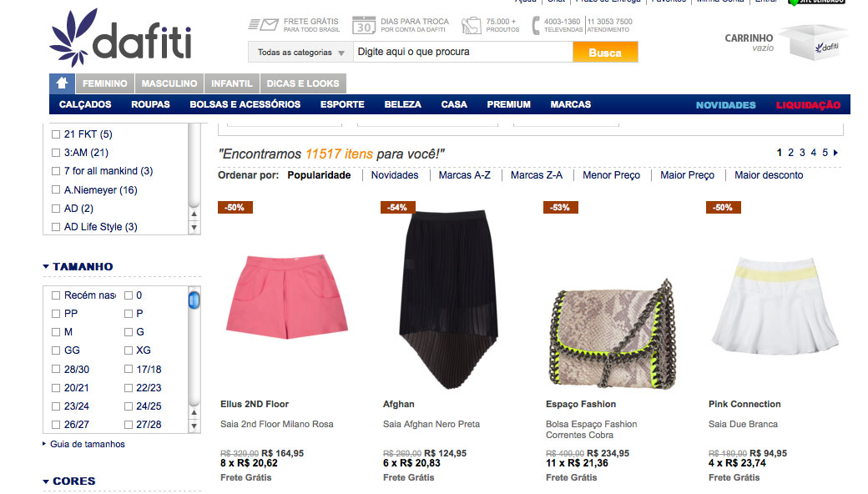Click the 30-day exchange calendar icon
Viewport: 868px width, 494px height.
coord(364,25)
